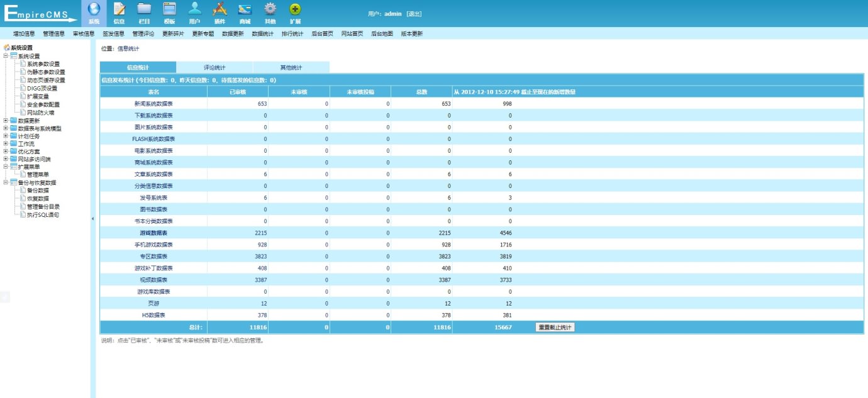Open the 模板 template icon

click(169, 9)
